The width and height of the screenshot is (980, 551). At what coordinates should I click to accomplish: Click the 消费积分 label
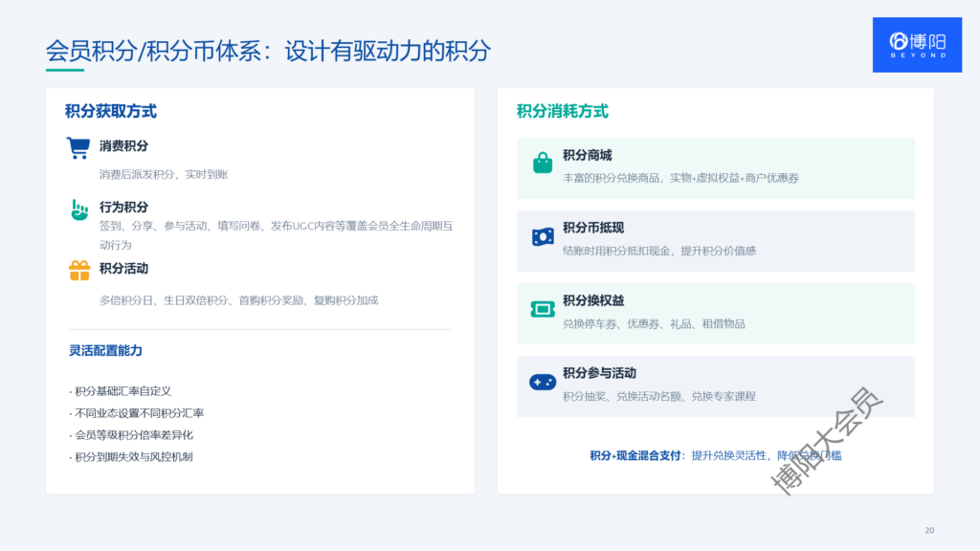tap(123, 145)
